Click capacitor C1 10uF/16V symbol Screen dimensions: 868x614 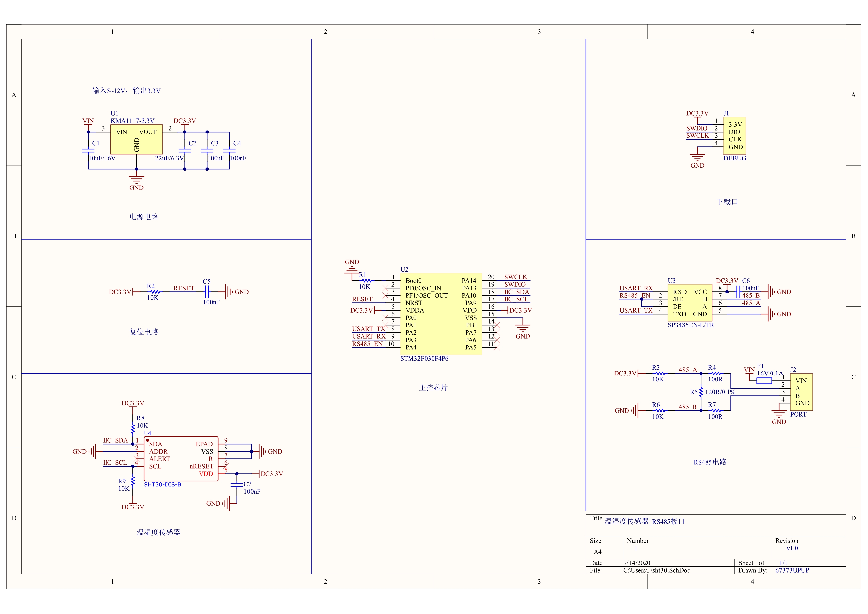coord(88,150)
